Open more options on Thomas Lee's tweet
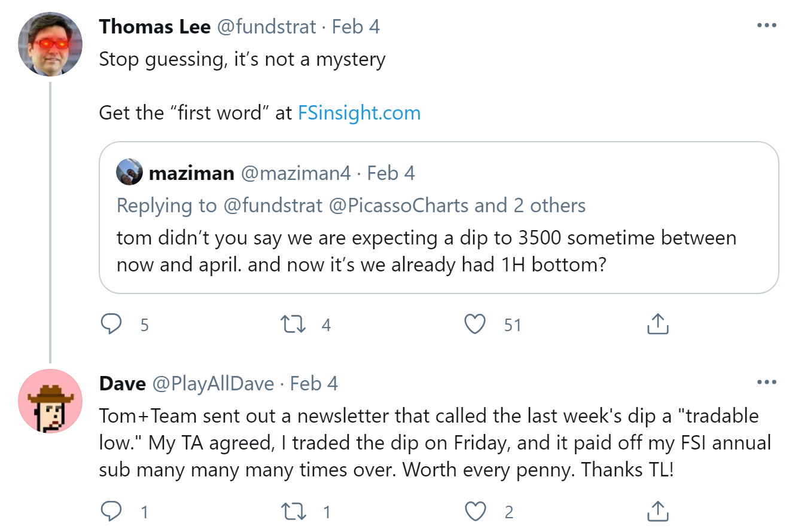Image resolution: width=795 pixels, height=532 pixels. click(x=766, y=26)
